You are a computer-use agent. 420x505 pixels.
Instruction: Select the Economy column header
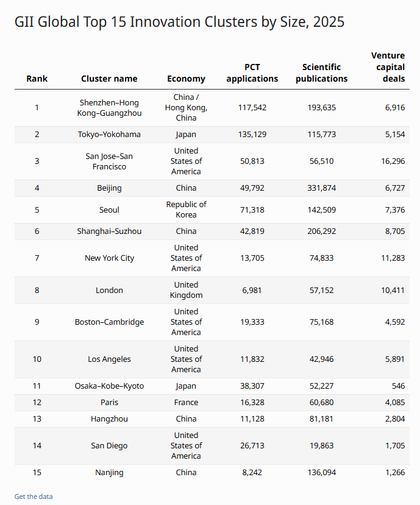186,79
